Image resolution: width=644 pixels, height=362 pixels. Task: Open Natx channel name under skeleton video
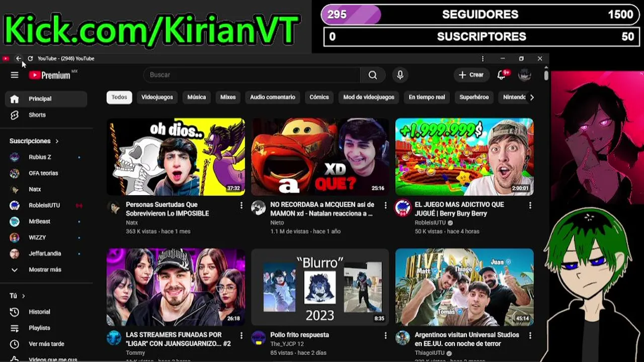pos(132,223)
